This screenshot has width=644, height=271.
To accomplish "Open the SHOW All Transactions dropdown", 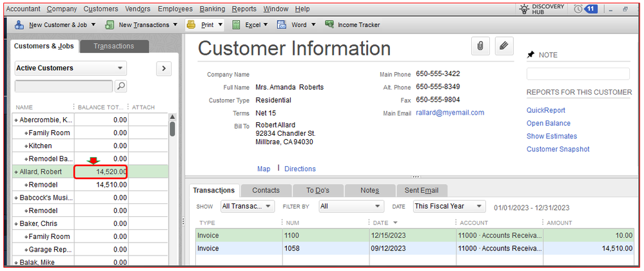I will [248, 206].
